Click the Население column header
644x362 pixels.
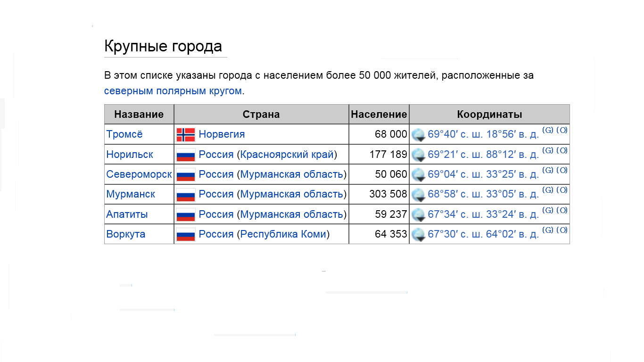(379, 115)
